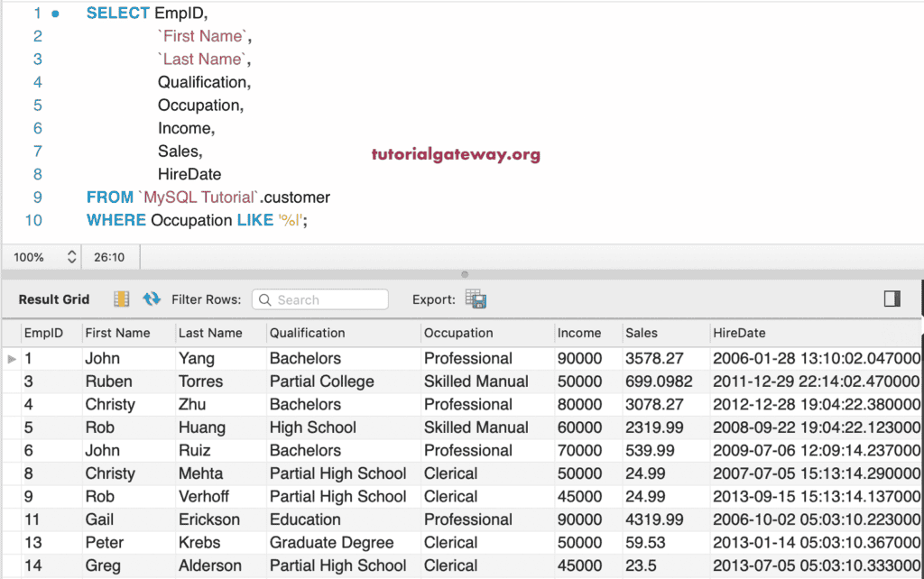Viewport: 924px width, 579px height.
Task: Click the Income value 60000
Action: (x=580, y=427)
